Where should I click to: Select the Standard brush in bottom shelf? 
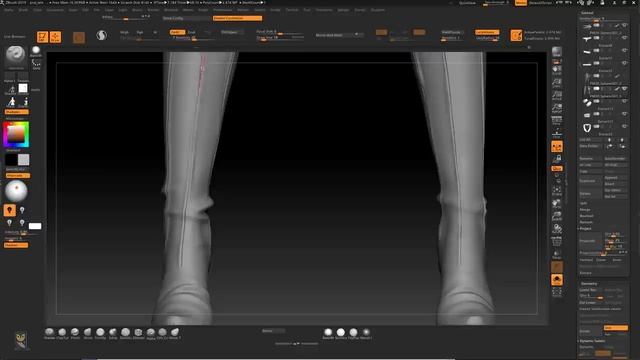click(x=50, y=333)
